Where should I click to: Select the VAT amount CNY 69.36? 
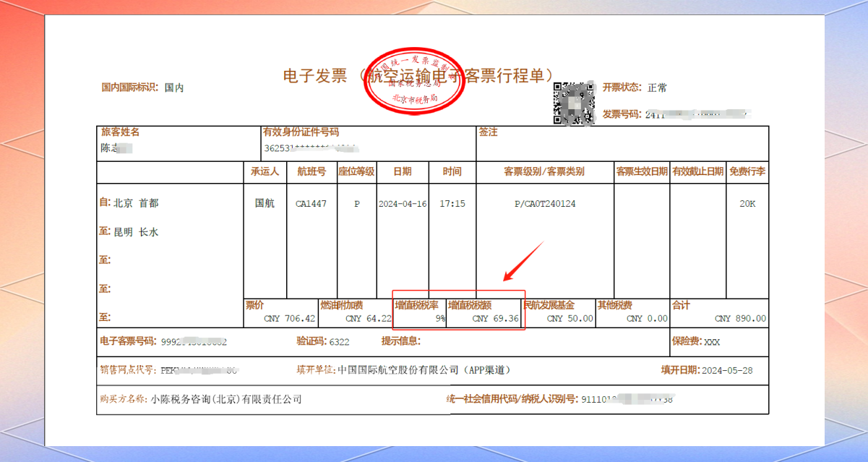pos(496,319)
